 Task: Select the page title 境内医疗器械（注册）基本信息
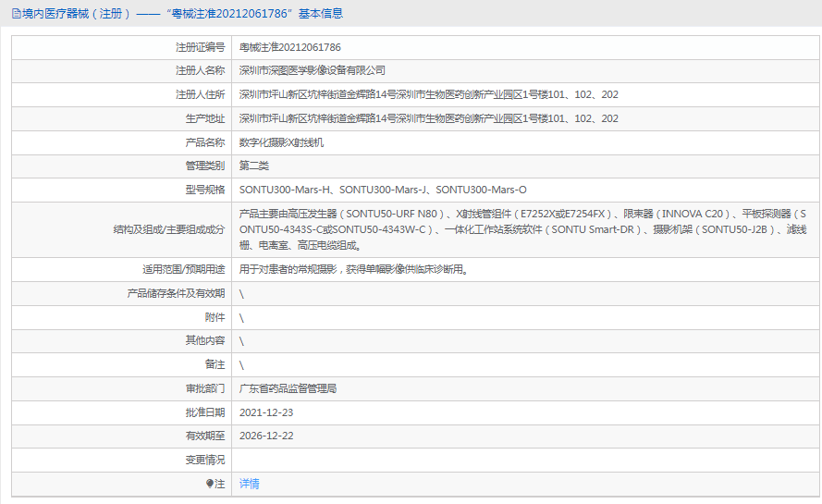click(x=182, y=14)
